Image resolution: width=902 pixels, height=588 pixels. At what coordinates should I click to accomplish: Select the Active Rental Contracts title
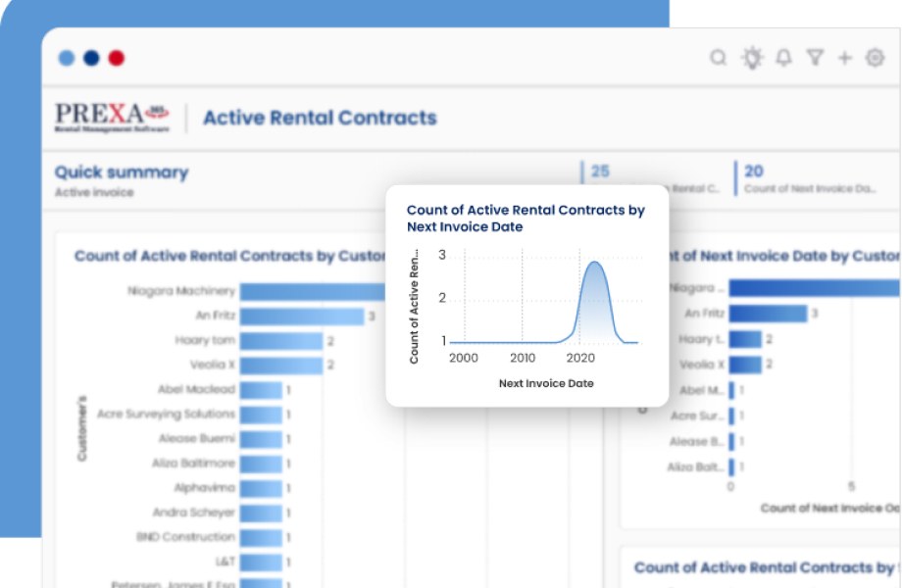tap(320, 118)
